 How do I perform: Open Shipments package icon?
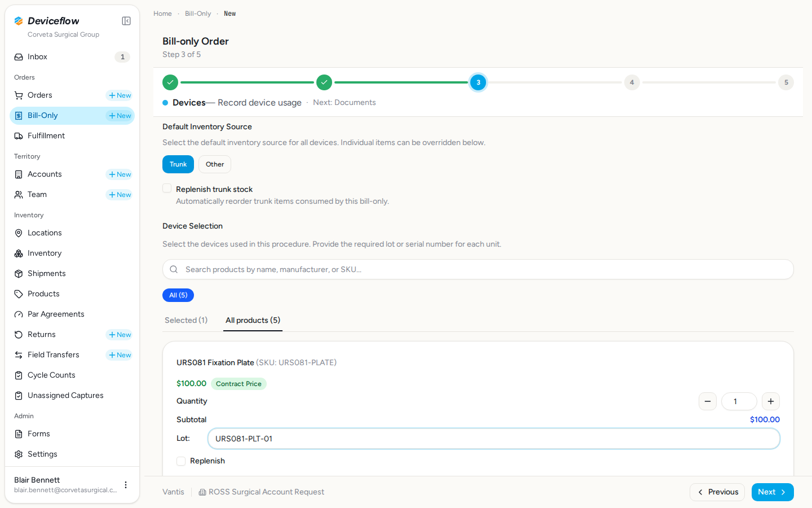click(19, 274)
